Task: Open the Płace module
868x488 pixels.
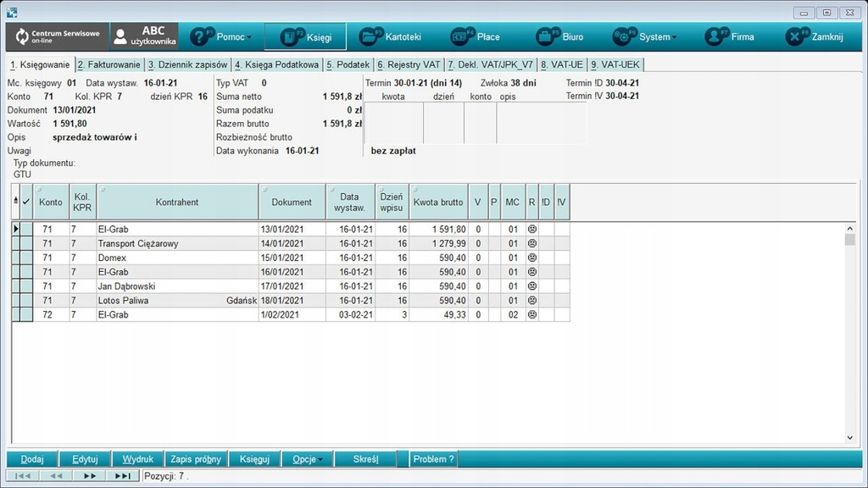Action: click(475, 37)
